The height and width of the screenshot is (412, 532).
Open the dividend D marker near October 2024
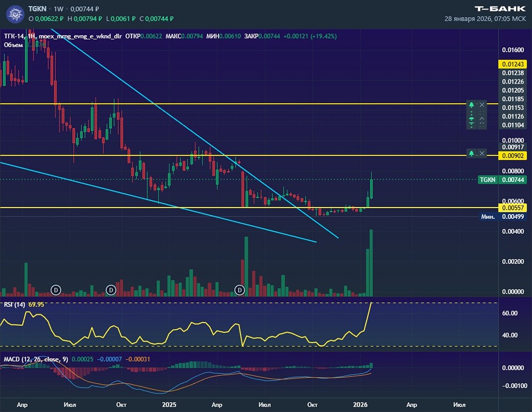[x=111, y=290]
